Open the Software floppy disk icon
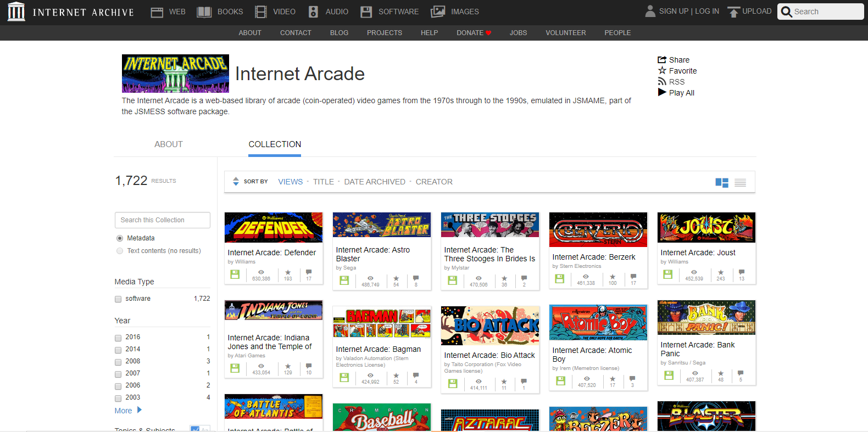The width and height of the screenshot is (868, 432). pos(366,12)
